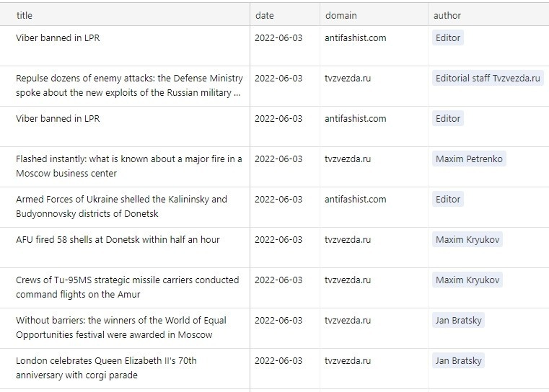Select tvzvezda.ru domain in the 'Without barriers' row

[348, 321]
